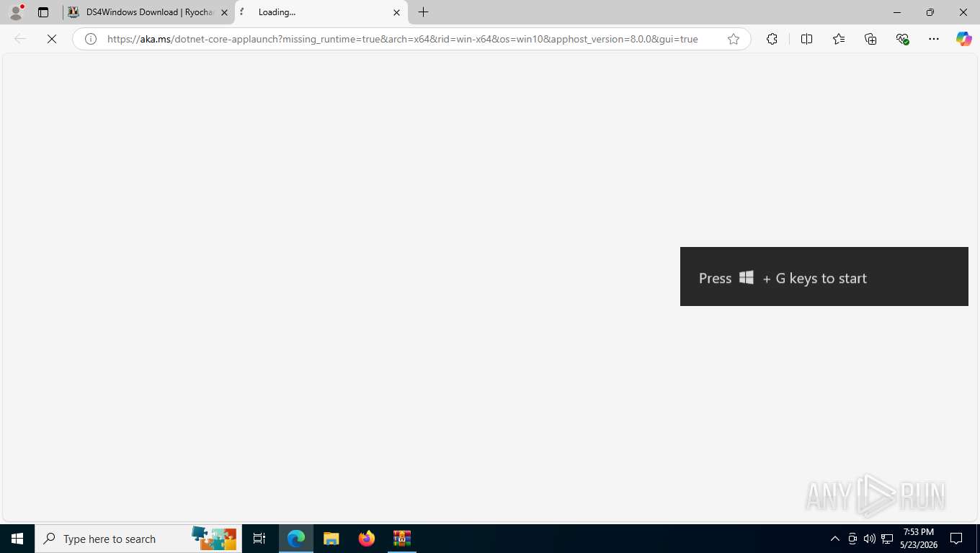Open the notification center
The image size is (980, 553).
click(x=957, y=539)
